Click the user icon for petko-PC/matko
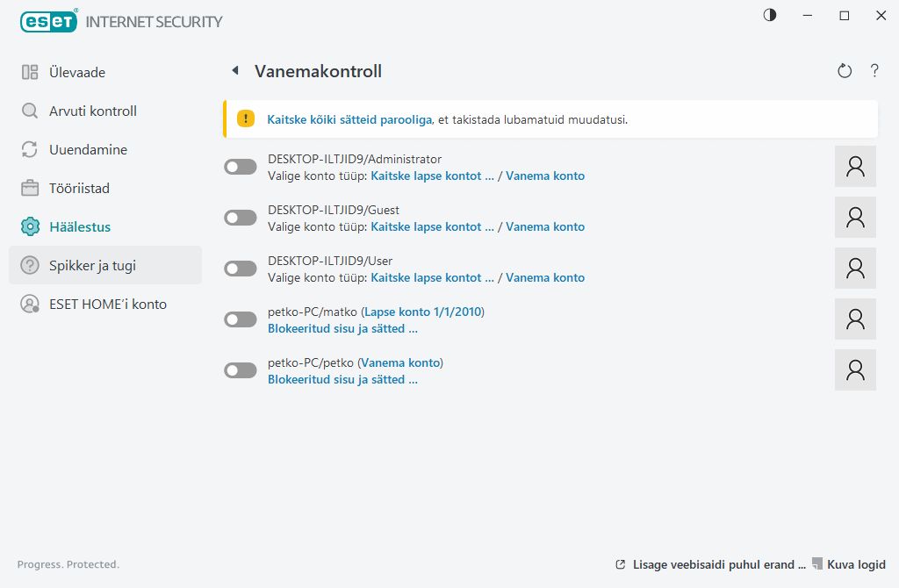This screenshot has width=899, height=588. coord(855,319)
